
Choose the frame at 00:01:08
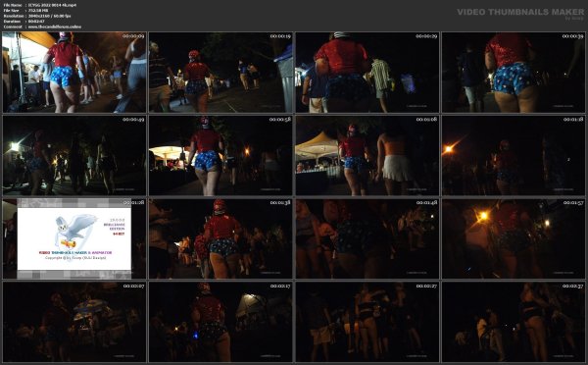point(367,155)
